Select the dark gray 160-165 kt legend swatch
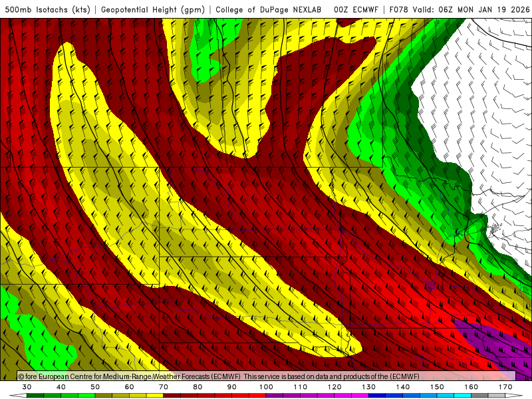Image resolution: width=532 pixels, height=399 pixels. pyautogui.click(x=479, y=395)
